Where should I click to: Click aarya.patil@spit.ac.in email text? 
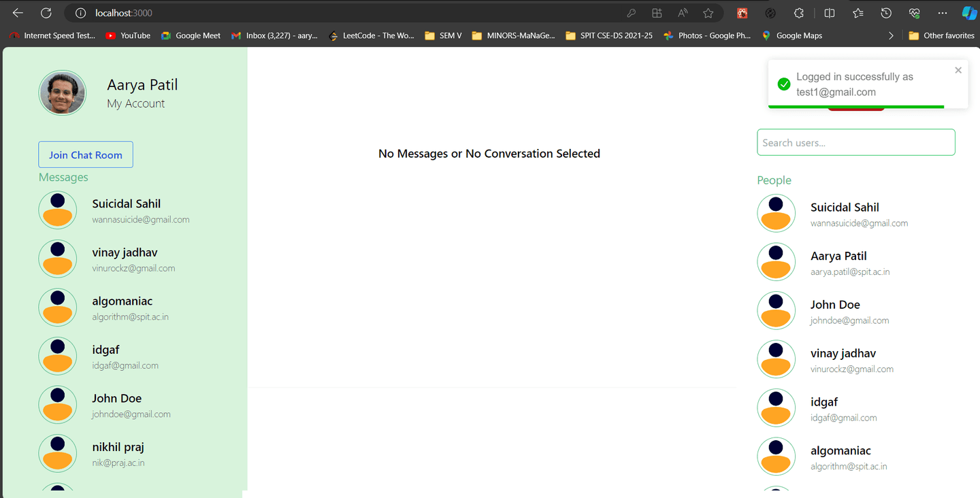850,272
